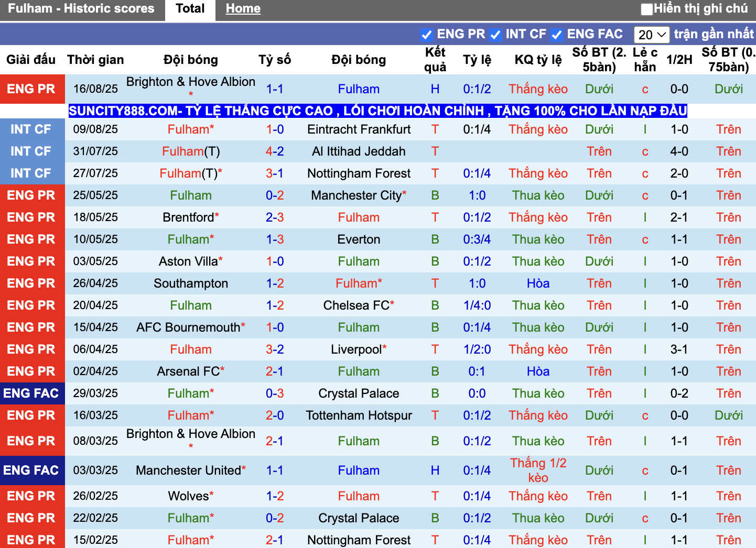Select Wolves team name
The image size is (756, 548).
pos(188,496)
